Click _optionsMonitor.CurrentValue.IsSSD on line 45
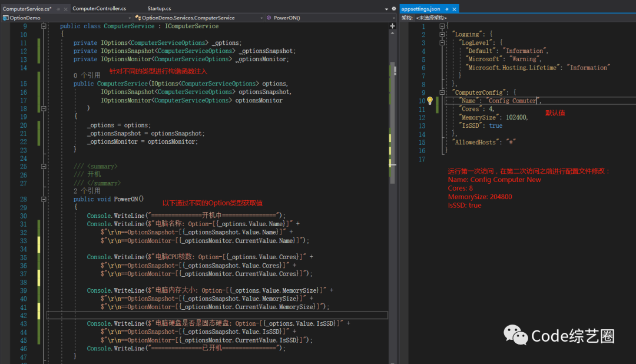636x364 pixels. pos(238,340)
